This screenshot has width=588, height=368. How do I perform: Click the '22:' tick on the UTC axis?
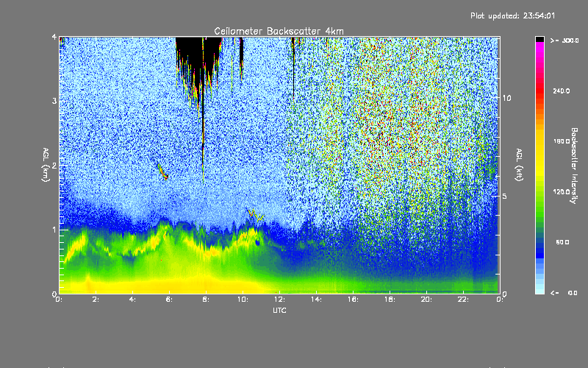(463, 300)
